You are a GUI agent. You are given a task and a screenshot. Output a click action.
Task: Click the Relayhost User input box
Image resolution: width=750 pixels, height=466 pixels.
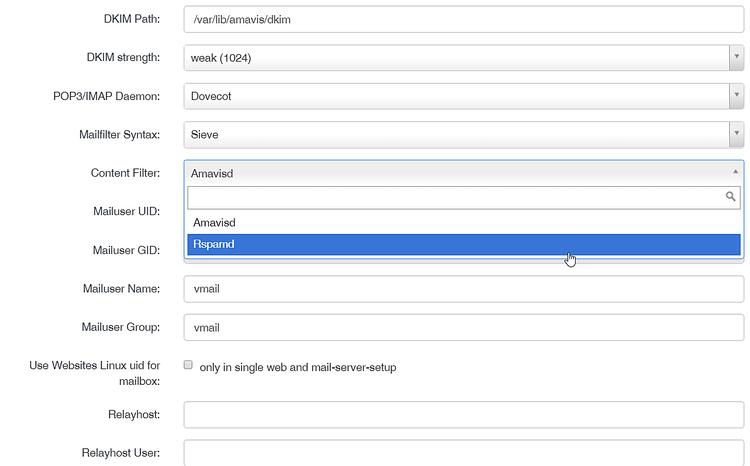463,453
